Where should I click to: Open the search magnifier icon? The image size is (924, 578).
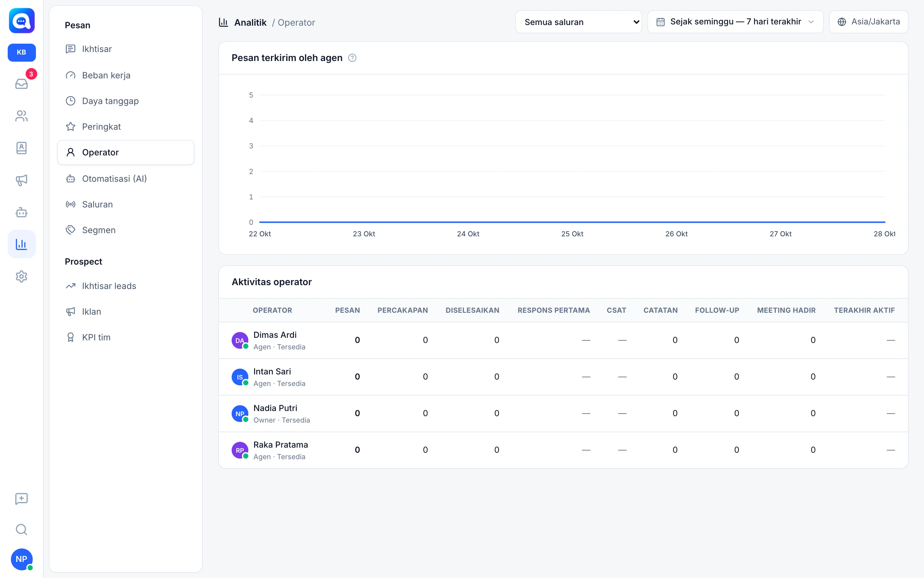21,530
